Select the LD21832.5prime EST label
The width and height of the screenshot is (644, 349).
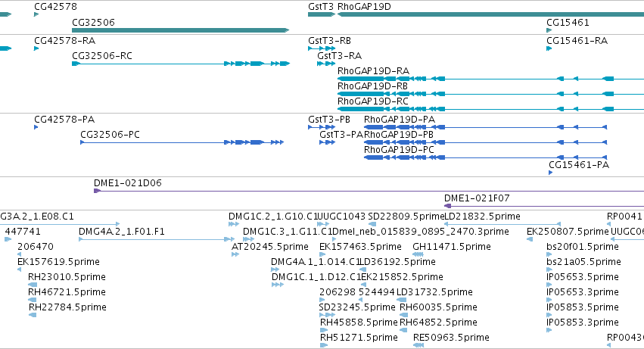point(483,217)
